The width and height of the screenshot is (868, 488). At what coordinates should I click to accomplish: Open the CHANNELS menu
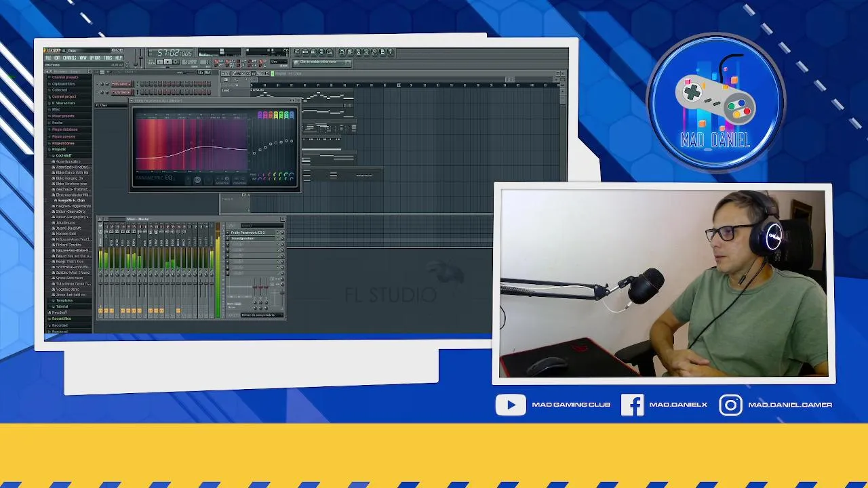[70, 58]
